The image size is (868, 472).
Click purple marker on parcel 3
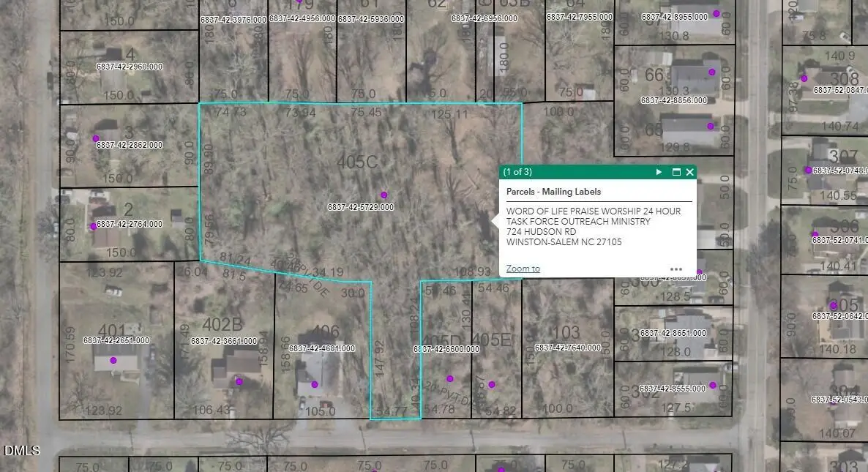tap(95, 138)
